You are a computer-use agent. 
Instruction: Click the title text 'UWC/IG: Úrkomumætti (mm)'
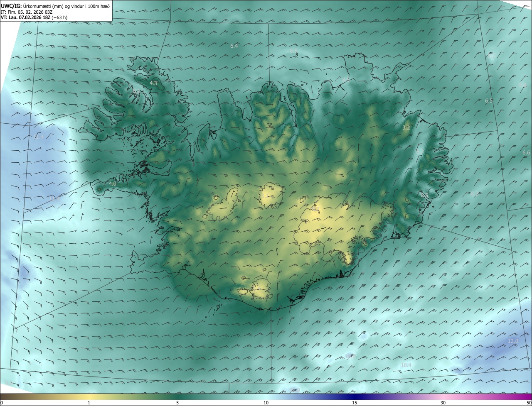(x=31, y=6)
